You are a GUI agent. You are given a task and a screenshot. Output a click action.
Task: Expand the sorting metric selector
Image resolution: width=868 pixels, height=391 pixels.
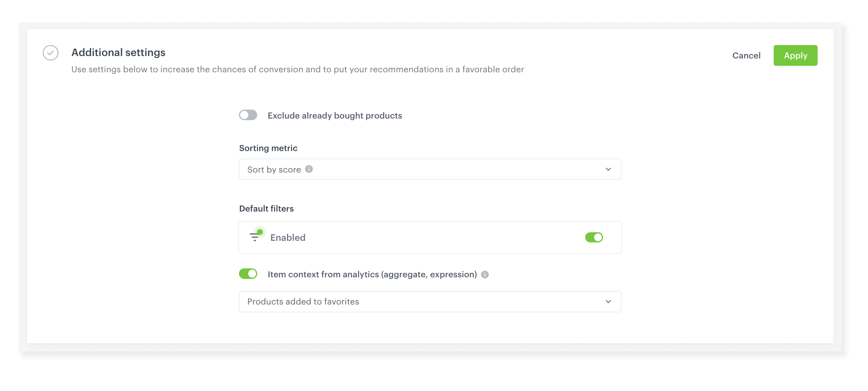coord(430,169)
